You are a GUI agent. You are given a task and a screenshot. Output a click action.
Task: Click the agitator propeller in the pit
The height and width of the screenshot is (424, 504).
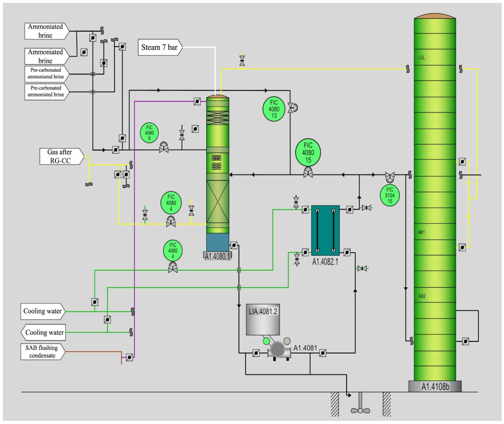coord(360,411)
